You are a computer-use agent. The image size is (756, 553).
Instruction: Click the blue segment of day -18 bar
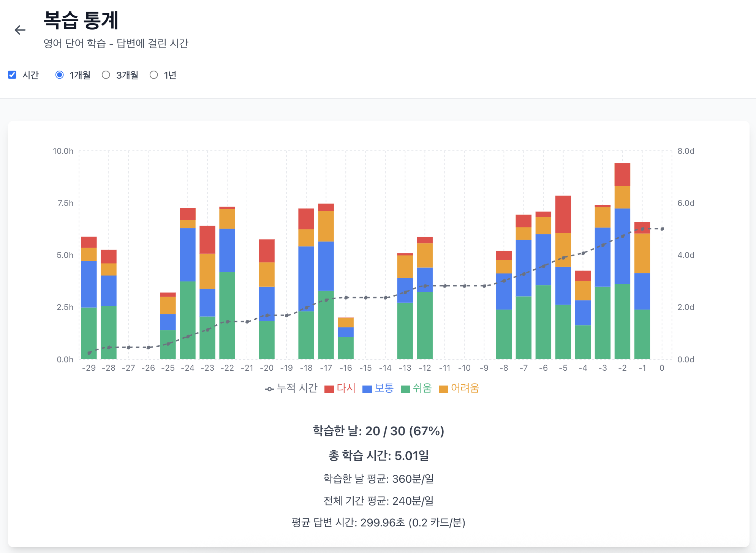click(306, 278)
